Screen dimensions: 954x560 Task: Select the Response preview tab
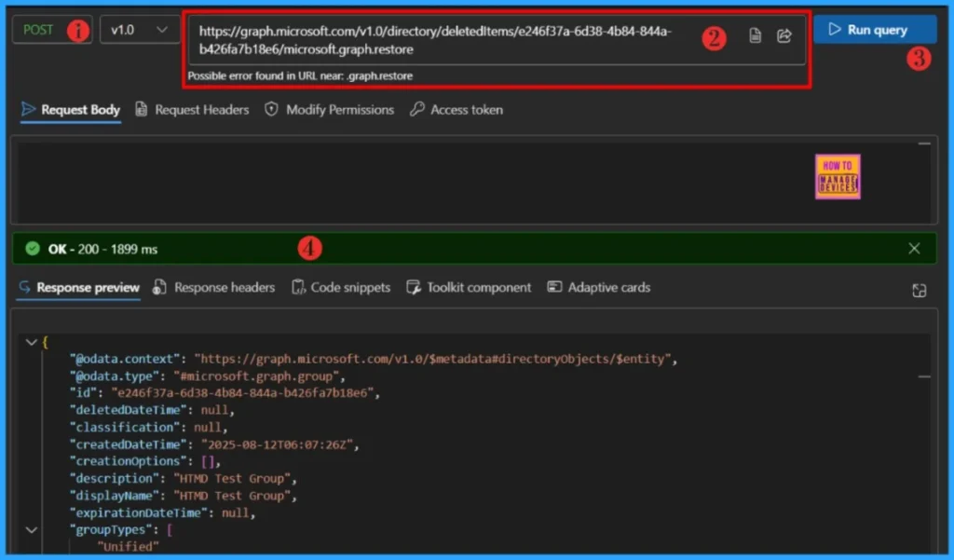point(79,287)
